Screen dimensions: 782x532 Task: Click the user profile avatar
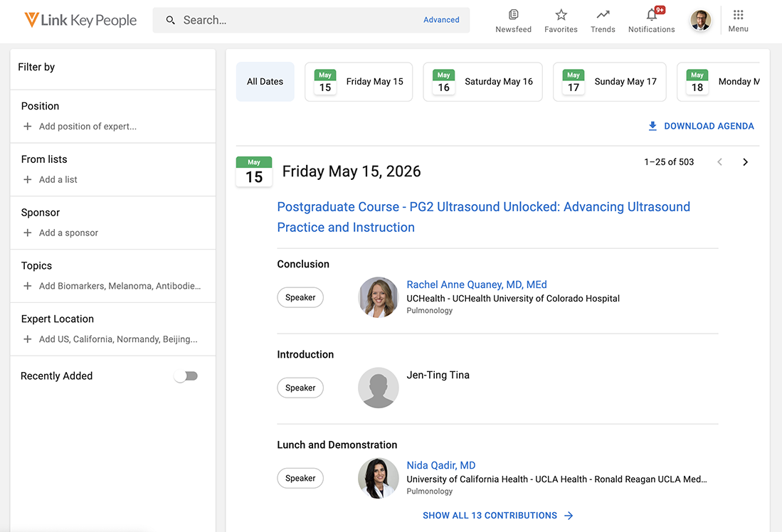701,20
